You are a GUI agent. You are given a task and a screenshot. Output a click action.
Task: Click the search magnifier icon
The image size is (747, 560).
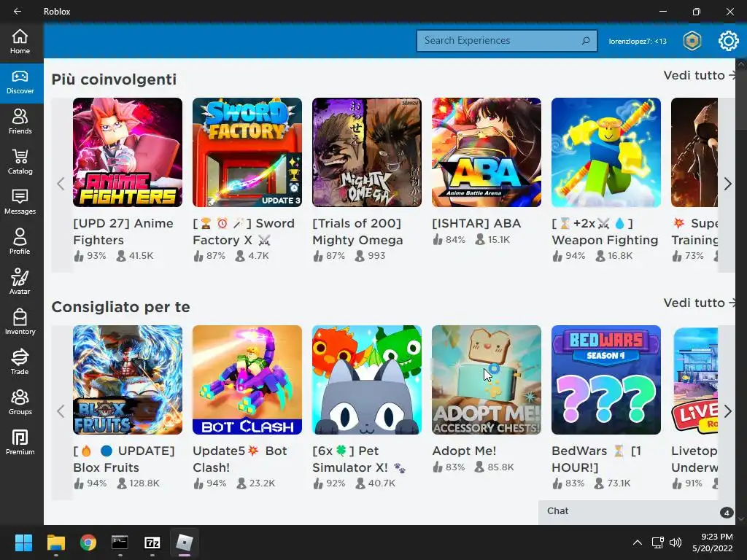[586, 41]
